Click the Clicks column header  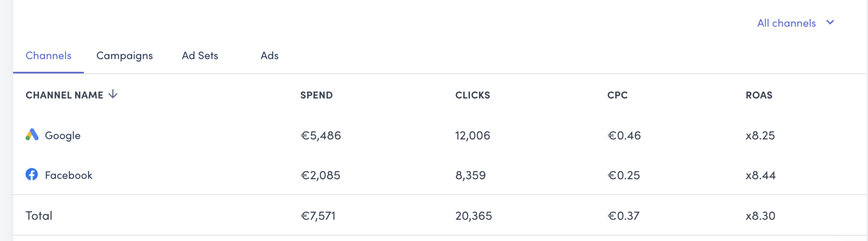[x=473, y=95]
